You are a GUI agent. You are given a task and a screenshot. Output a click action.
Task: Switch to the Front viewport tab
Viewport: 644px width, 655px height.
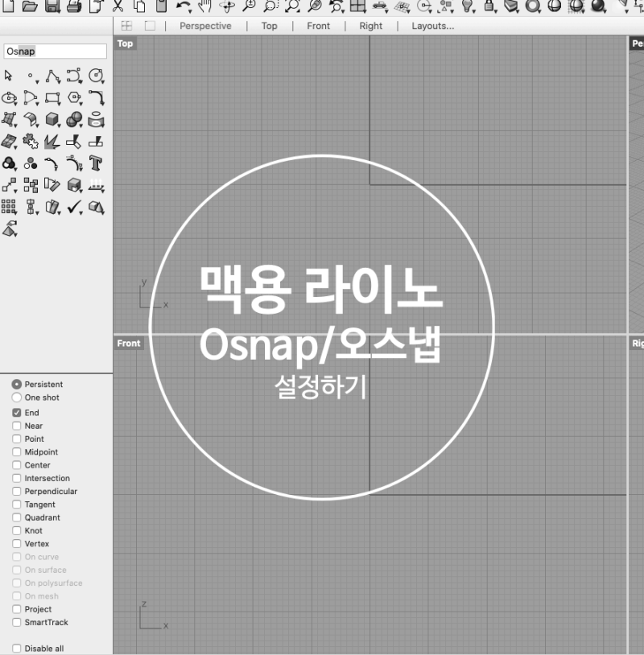[318, 26]
